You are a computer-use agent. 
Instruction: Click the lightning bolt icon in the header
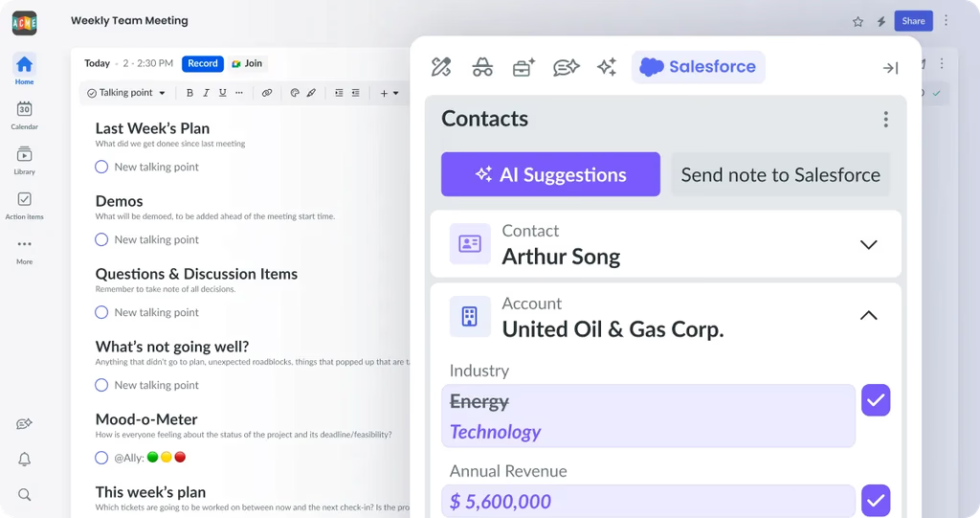[x=881, y=22]
